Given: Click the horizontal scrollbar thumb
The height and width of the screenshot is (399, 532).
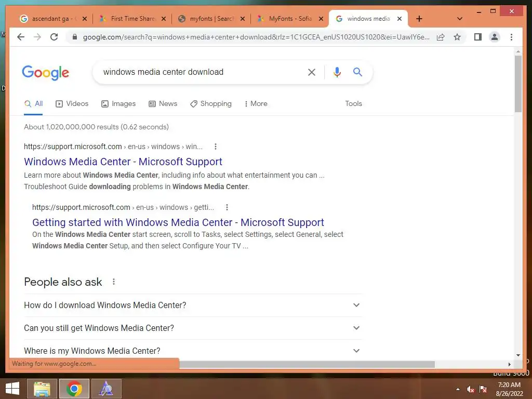Looking at the screenshot, I should (x=307, y=364).
